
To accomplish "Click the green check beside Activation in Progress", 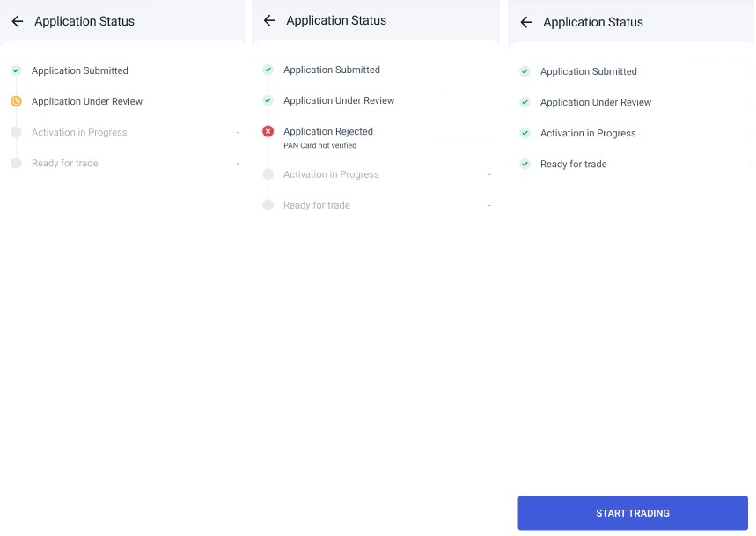I will [x=525, y=134].
